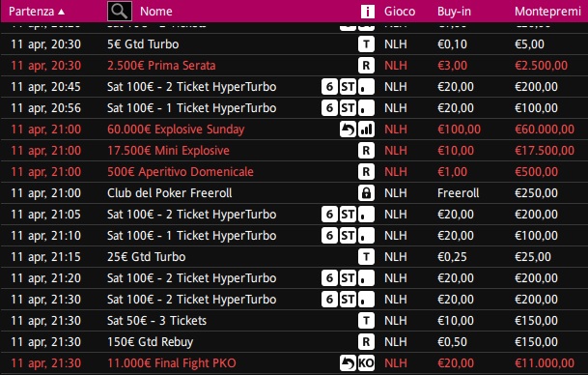
Task: Click the info 'i' column header icon
Action: [368, 12]
